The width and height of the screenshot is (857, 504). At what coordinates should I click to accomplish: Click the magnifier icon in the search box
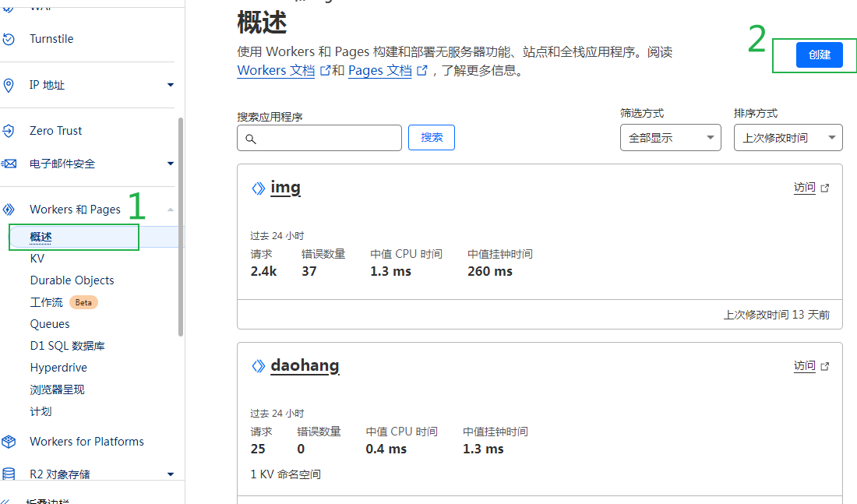pyautogui.click(x=251, y=139)
